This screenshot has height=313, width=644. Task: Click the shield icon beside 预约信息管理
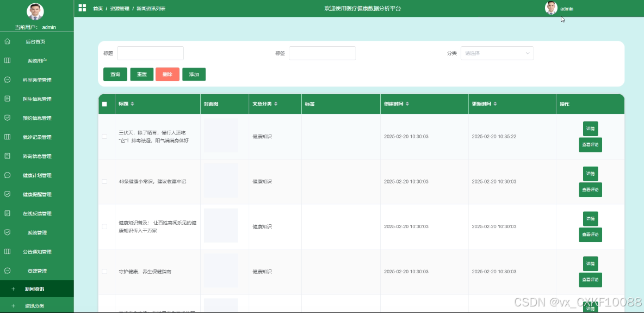click(x=7, y=118)
